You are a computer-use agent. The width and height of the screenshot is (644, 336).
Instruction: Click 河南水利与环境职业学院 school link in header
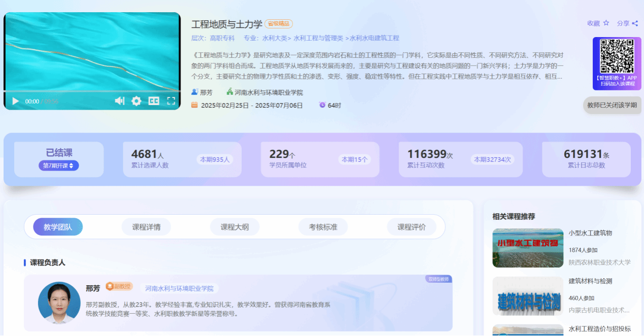(268, 92)
